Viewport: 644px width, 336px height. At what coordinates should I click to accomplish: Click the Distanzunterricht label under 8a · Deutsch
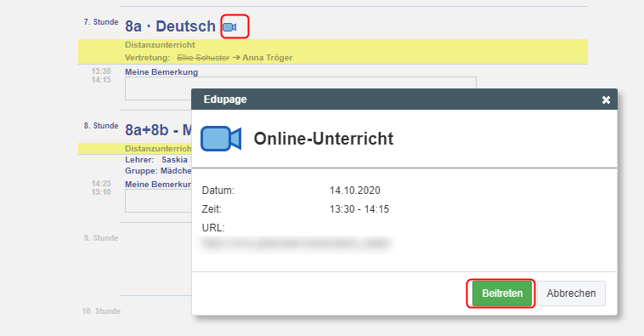coord(160,44)
